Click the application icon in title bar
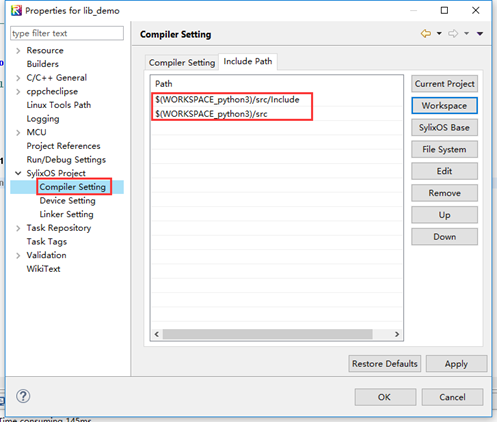The width and height of the screenshot is (497, 422). click(16, 11)
